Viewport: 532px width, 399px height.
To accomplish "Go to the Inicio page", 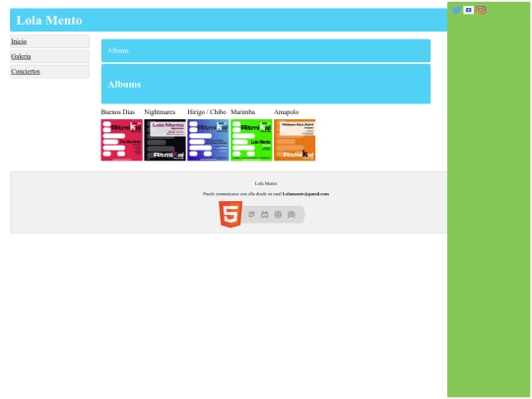I will click(x=19, y=41).
